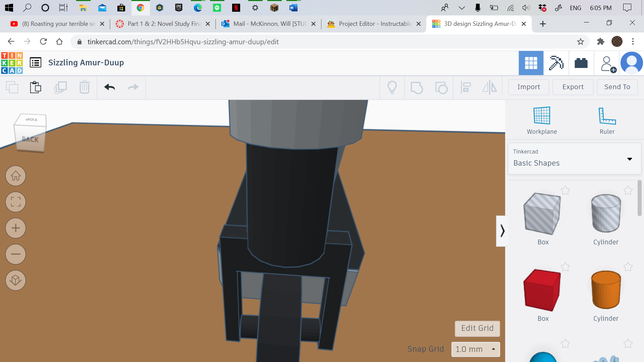644x362 pixels.
Task: Collapse the shapes panel chevron
Action: 502,231
